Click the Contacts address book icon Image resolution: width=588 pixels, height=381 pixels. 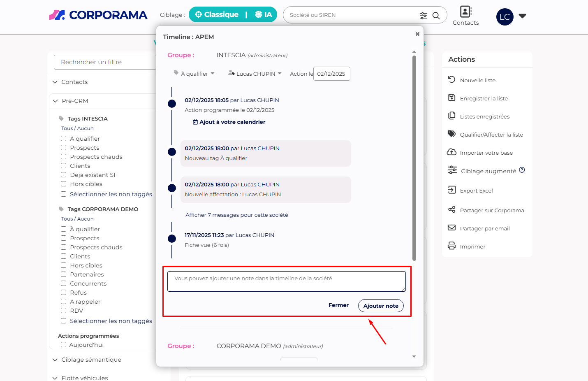465,12
